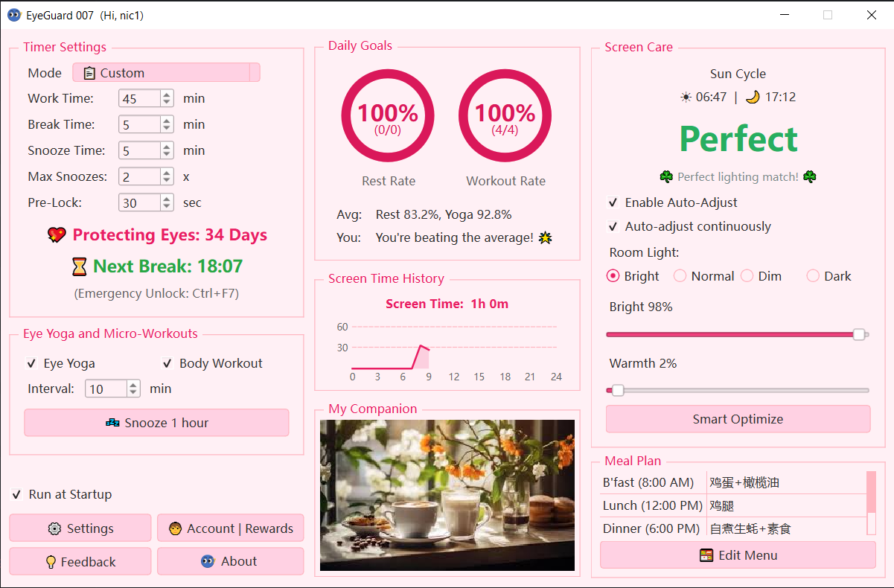Select the Dim room light option

click(747, 275)
